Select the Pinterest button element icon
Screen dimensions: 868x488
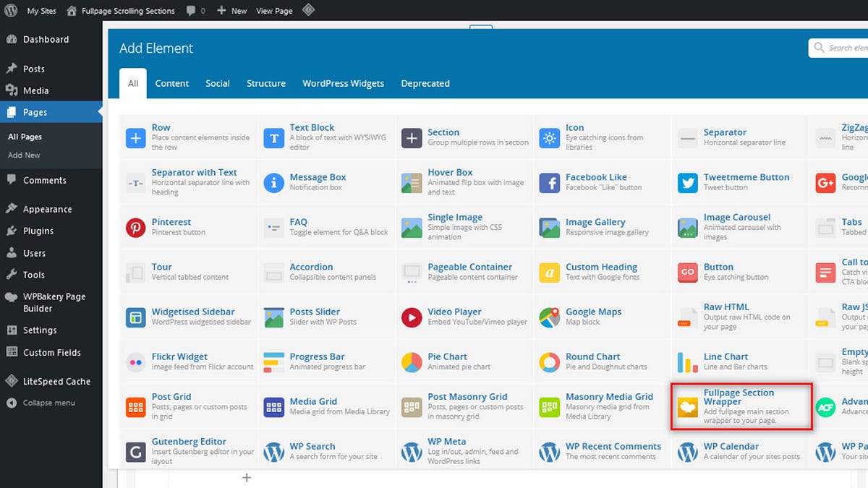[136, 227]
